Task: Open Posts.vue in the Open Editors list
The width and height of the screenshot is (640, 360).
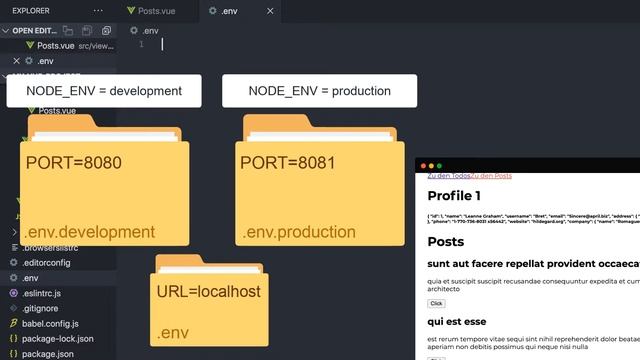Action: point(58,46)
